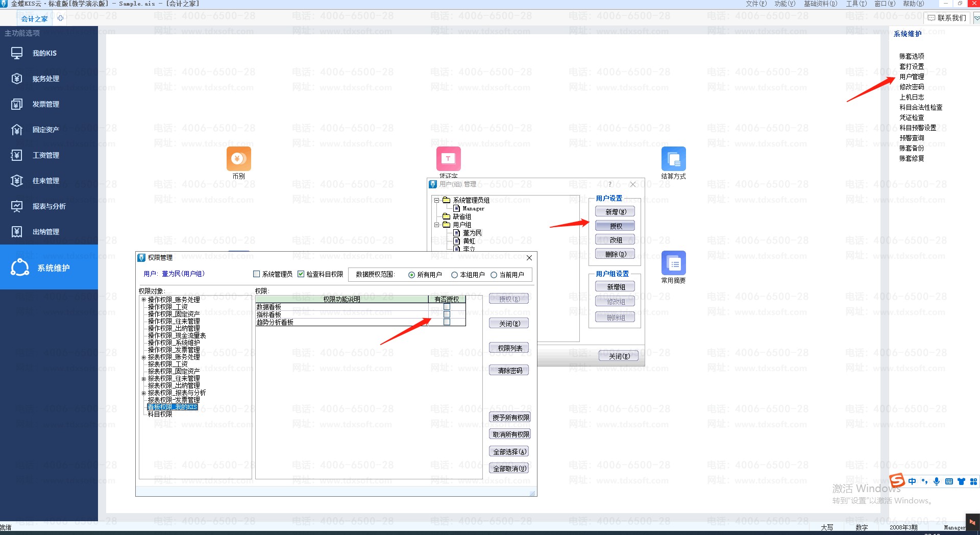Screen dimensions: 980x535
Task: Check authorization box for 指标看板
Action: click(x=447, y=314)
